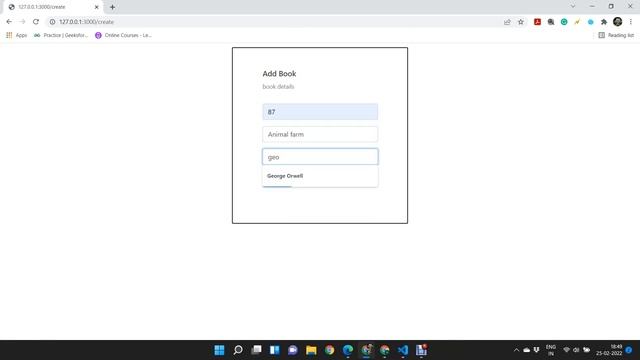640x360 pixels.
Task: Open Windows taskbar search
Action: 238,350
